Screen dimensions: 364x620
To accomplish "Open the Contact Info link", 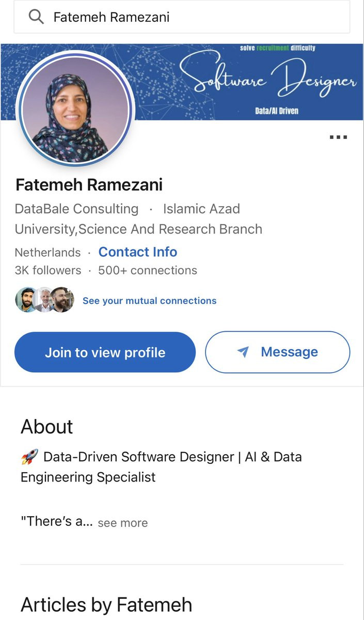I will pos(138,252).
